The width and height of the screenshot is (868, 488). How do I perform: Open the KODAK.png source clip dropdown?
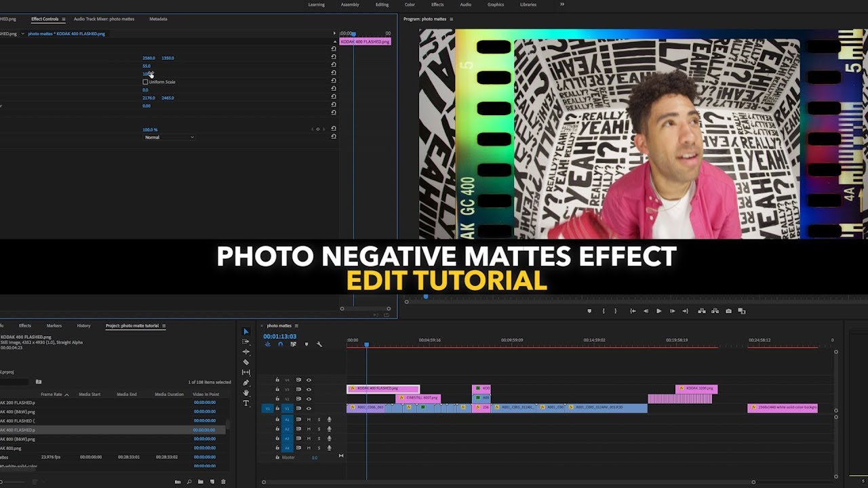click(22, 33)
